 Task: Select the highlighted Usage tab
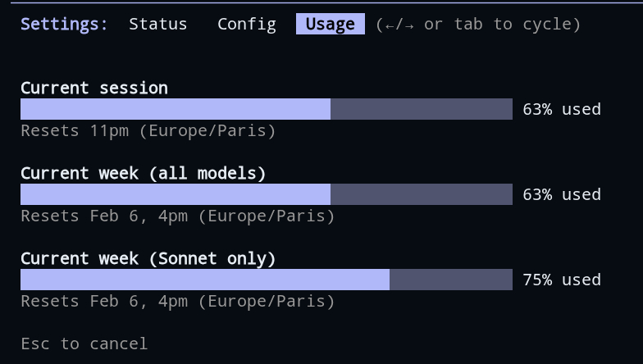point(330,24)
